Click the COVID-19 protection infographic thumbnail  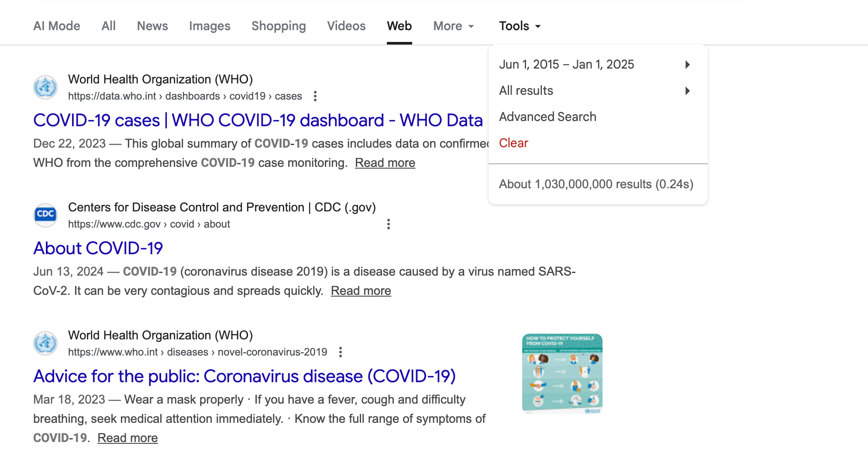coord(562,373)
